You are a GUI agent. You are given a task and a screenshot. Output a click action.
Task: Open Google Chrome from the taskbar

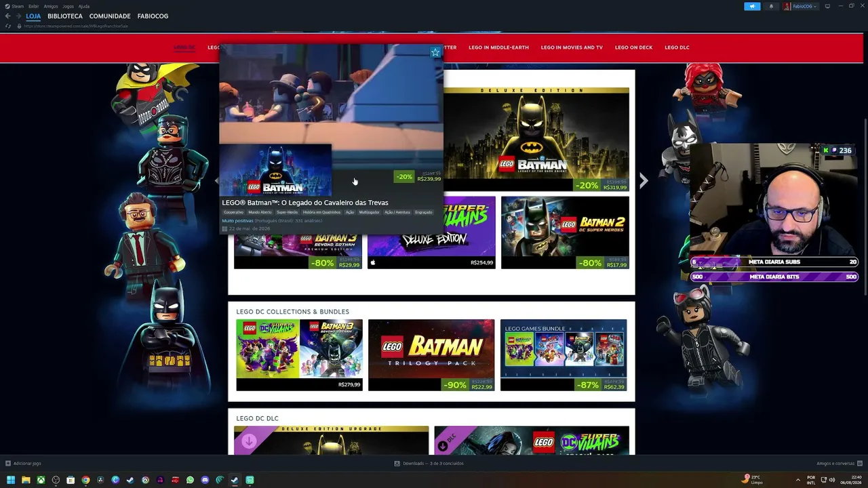tap(85, 480)
